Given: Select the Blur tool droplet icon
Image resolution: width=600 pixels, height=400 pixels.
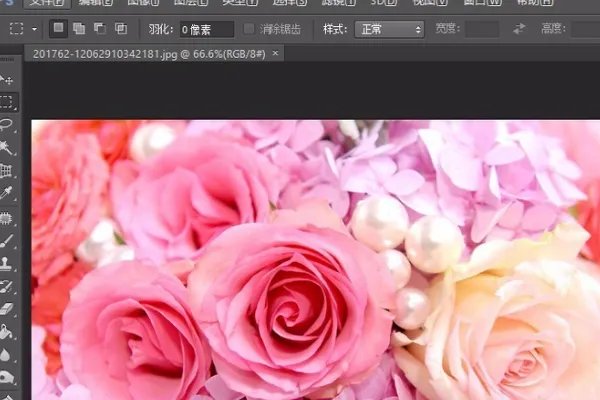Looking at the screenshot, I should click(x=5, y=355).
